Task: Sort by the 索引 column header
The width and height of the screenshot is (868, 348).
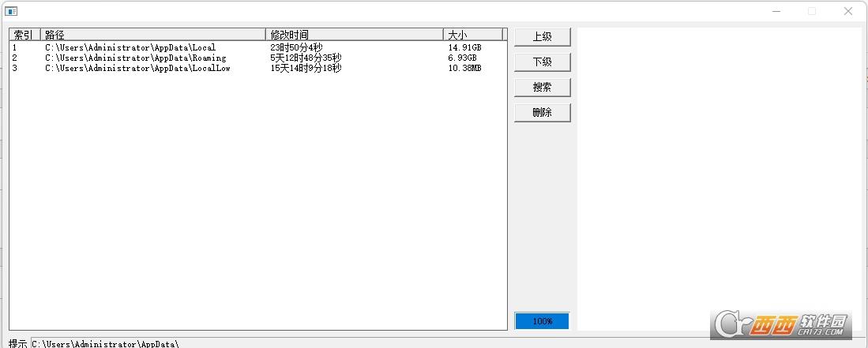Action: click(x=24, y=35)
